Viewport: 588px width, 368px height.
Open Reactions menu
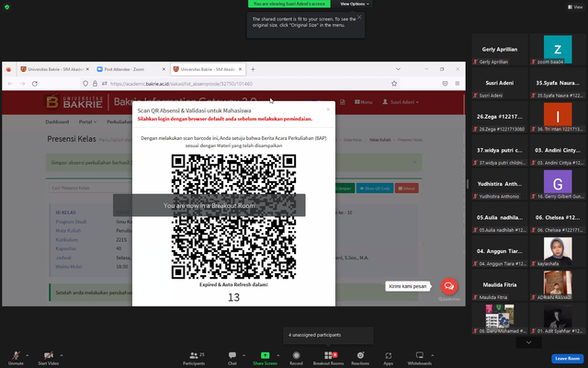[360, 358]
